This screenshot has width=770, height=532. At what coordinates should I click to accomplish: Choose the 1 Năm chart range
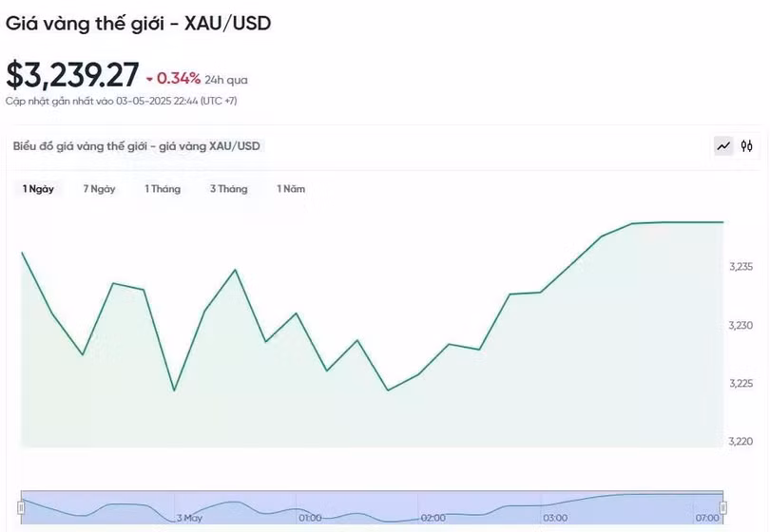pyautogui.click(x=291, y=189)
